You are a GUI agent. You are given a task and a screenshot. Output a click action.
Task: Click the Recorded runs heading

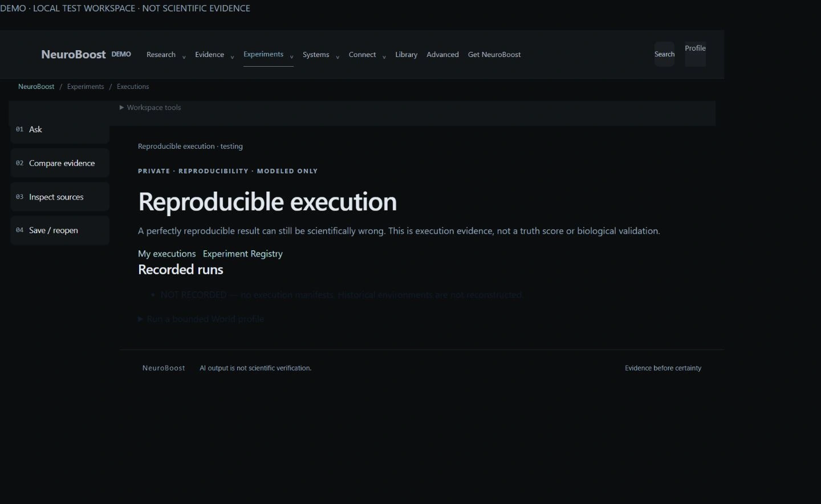(181, 270)
